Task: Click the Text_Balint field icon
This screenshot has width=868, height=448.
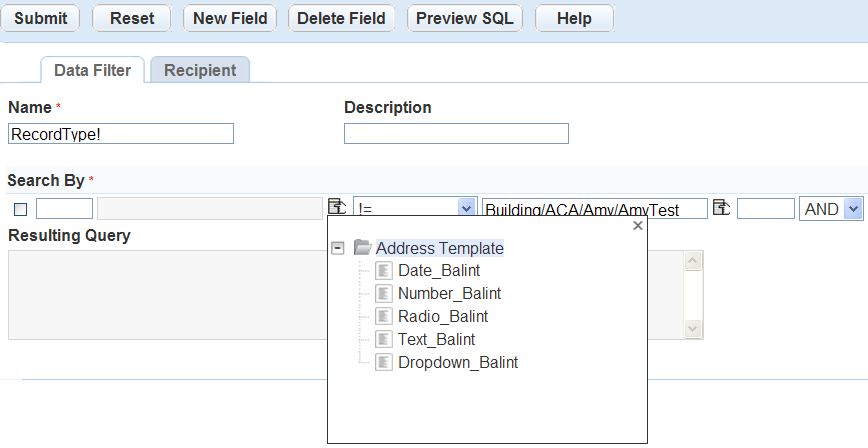Action: click(x=384, y=340)
